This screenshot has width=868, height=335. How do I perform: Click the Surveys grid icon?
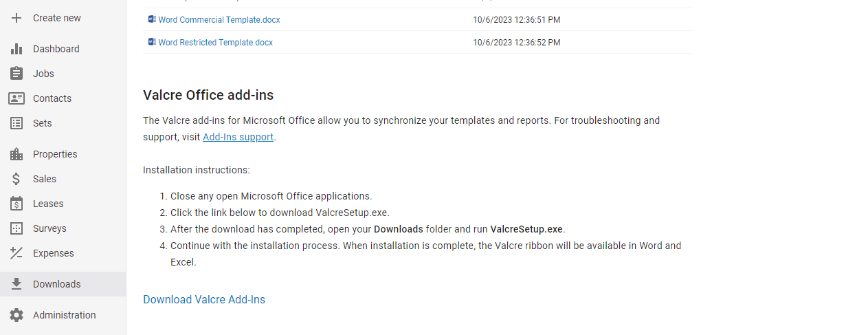pos(16,228)
